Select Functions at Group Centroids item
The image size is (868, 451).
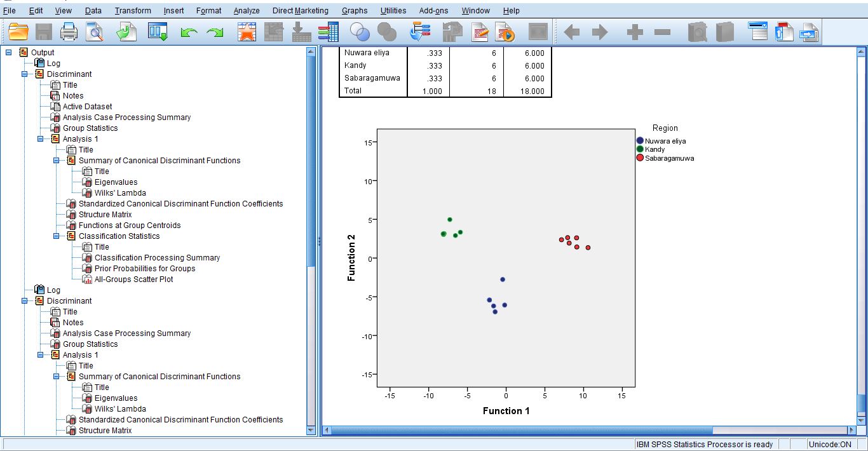tap(130, 226)
